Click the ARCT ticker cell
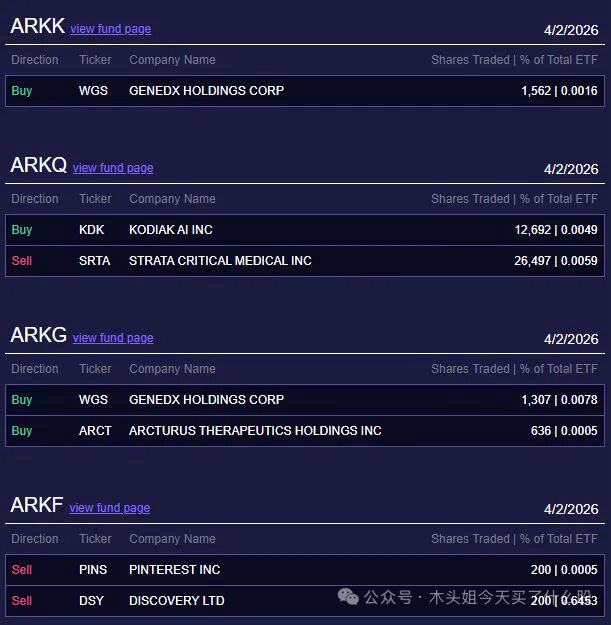Image resolution: width=611 pixels, height=625 pixels. pos(95,431)
